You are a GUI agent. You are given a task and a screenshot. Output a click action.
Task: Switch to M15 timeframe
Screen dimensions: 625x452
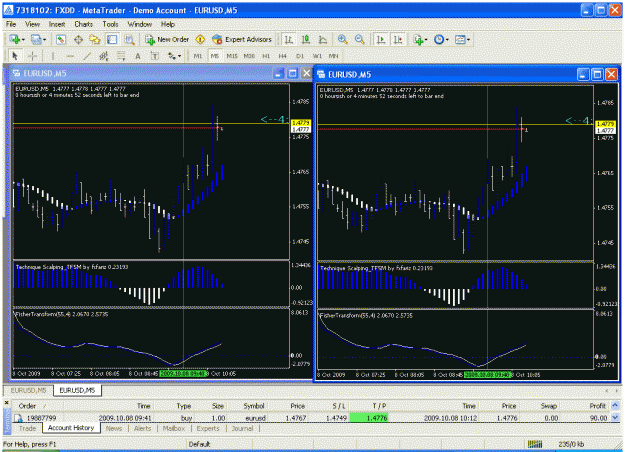232,56
